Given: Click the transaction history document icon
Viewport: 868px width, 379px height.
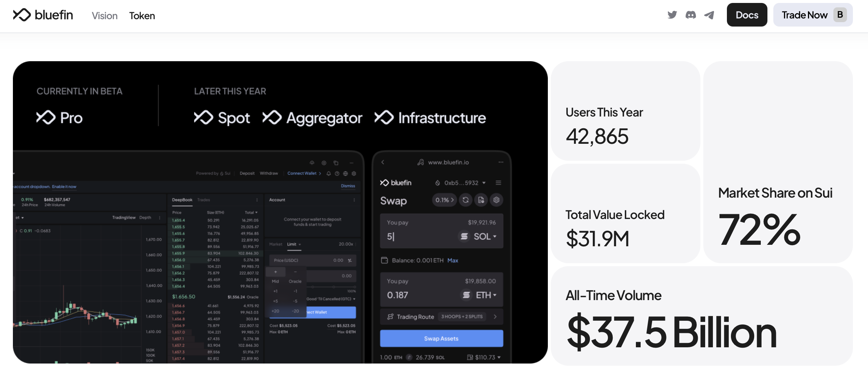Looking at the screenshot, I should 481,200.
